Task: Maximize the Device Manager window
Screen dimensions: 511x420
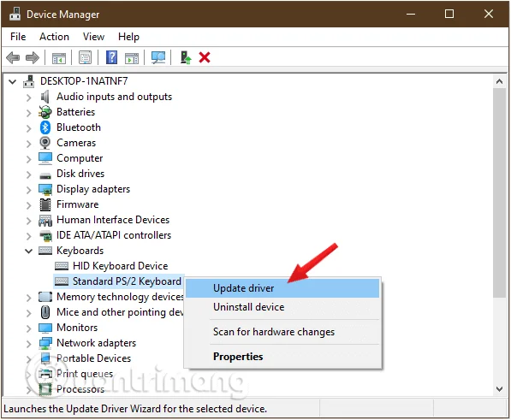Action: (449, 14)
